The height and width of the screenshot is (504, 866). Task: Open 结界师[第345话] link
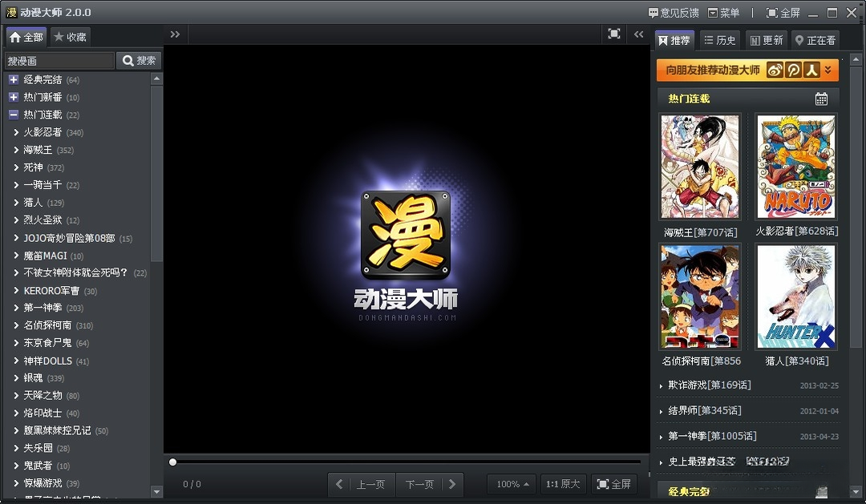click(x=705, y=411)
